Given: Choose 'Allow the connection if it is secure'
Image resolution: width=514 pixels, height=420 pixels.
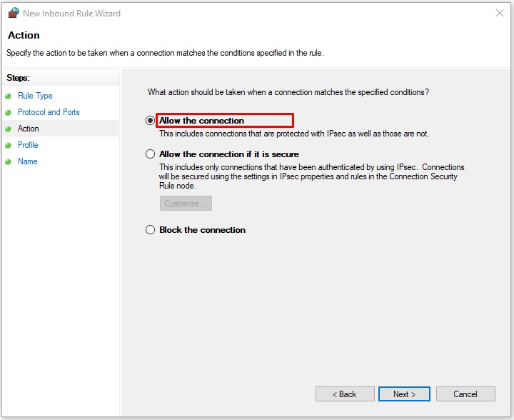Looking at the screenshot, I should pyautogui.click(x=150, y=154).
